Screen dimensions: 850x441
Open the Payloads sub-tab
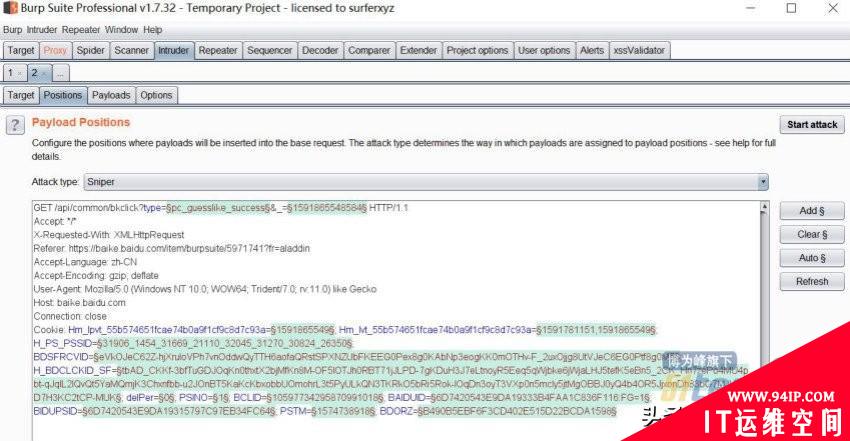click(x=111, y=95)
